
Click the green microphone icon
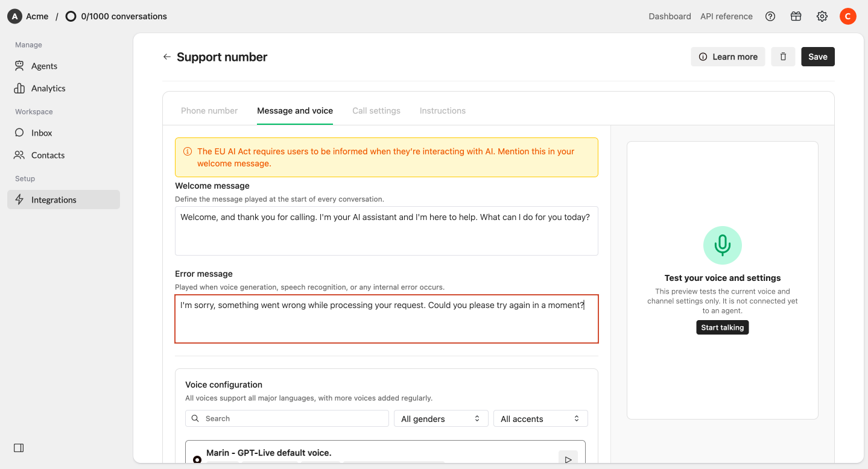(723, 245)
